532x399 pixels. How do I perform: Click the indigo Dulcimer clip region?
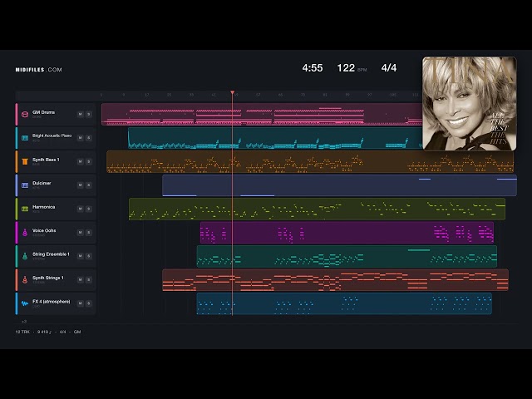tap(339, 185)
